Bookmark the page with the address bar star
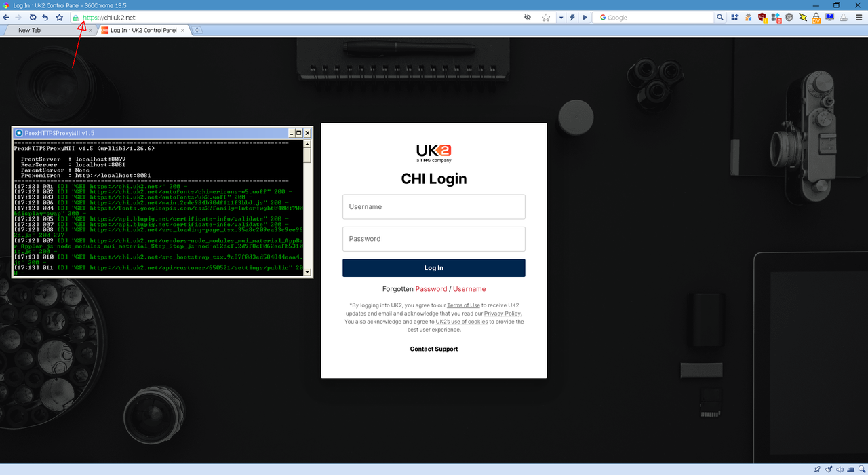This screenshot has width=868, height=475. pos(546,18)
